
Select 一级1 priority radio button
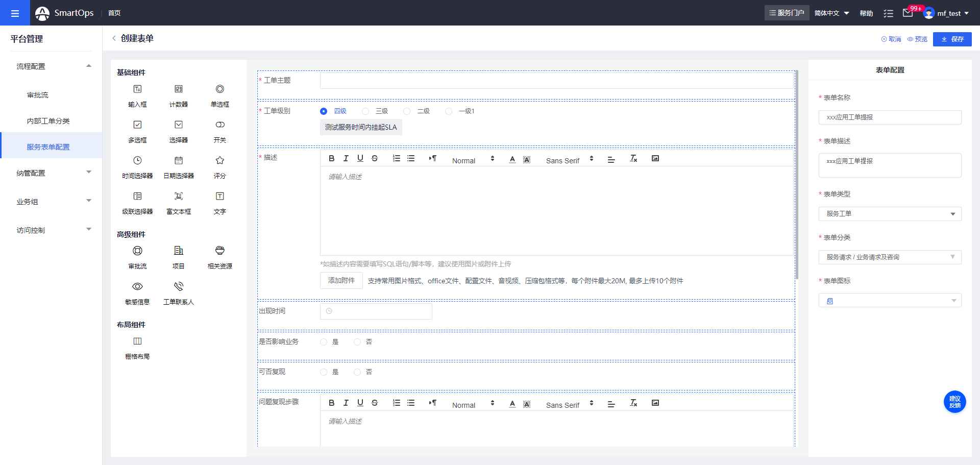449,111
